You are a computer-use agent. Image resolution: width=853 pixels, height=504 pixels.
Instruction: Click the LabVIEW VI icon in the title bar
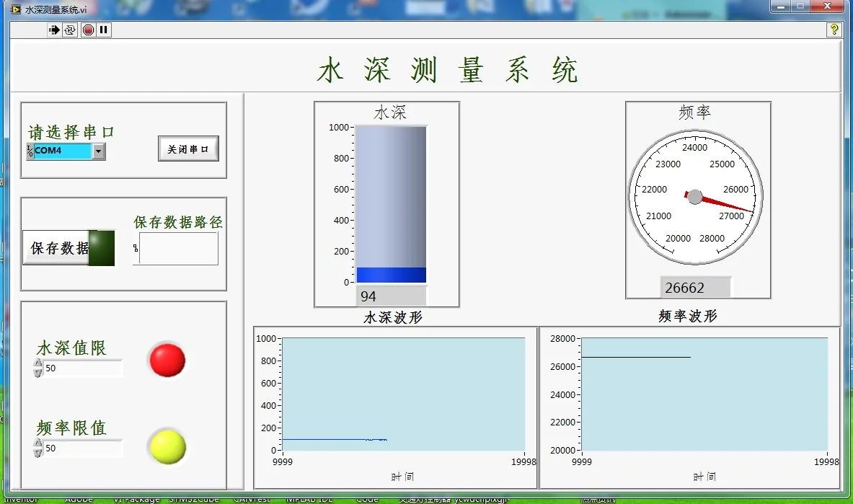click(16, 9)
